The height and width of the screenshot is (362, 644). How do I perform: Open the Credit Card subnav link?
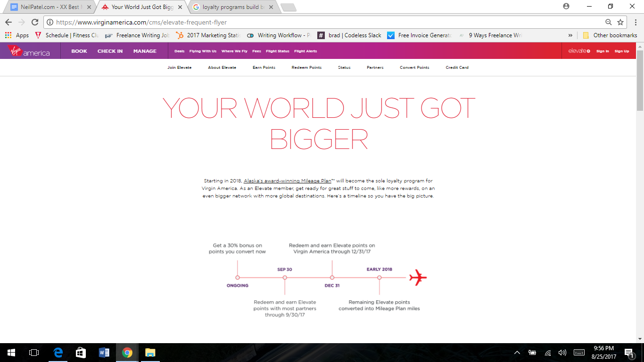click(457, 67)
